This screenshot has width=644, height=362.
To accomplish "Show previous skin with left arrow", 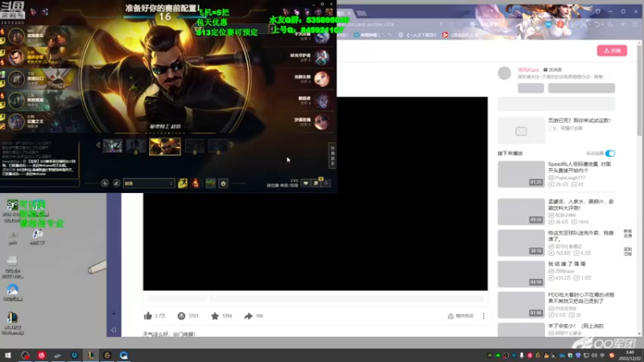I will coord(98,145).
